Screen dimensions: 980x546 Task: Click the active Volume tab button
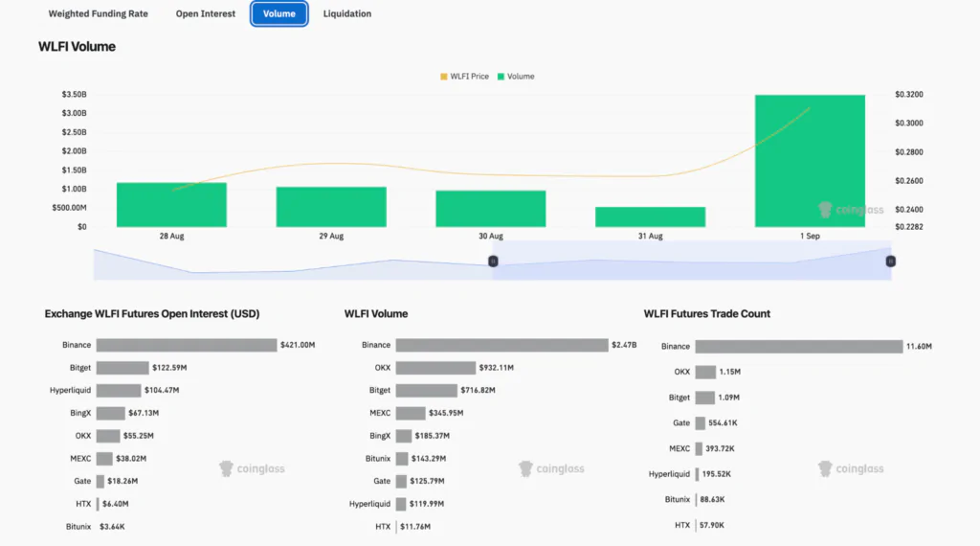click(279, 14)
